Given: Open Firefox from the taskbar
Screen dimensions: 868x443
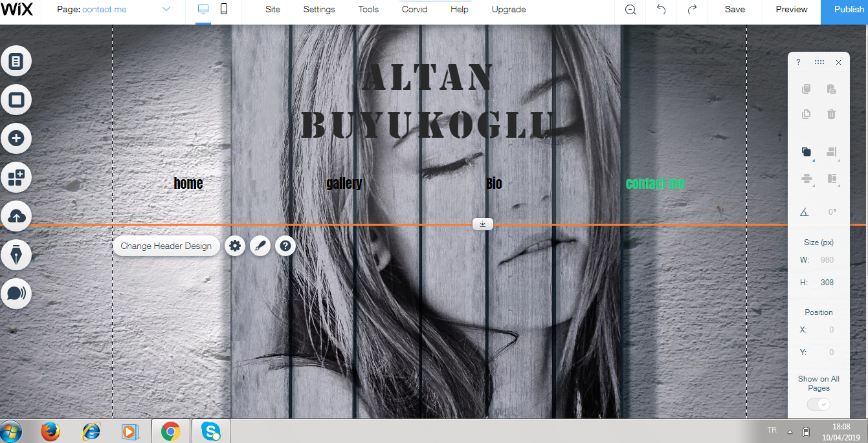Looking at the screenshot, I should [50, 431].
